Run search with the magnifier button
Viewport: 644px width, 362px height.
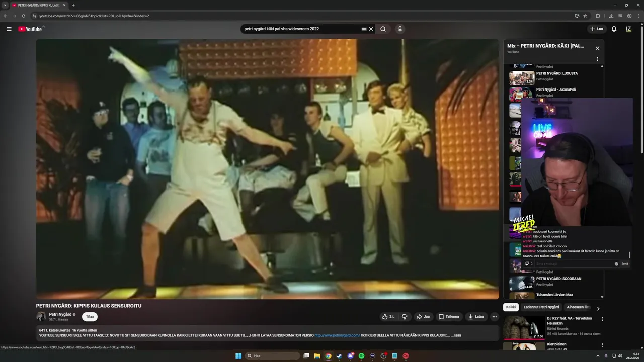tap(383, 29)
